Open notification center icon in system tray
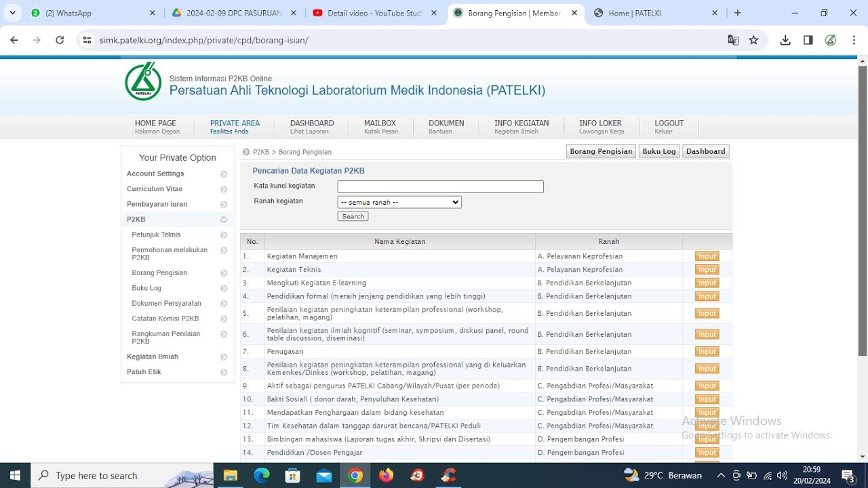 [848, 476]
